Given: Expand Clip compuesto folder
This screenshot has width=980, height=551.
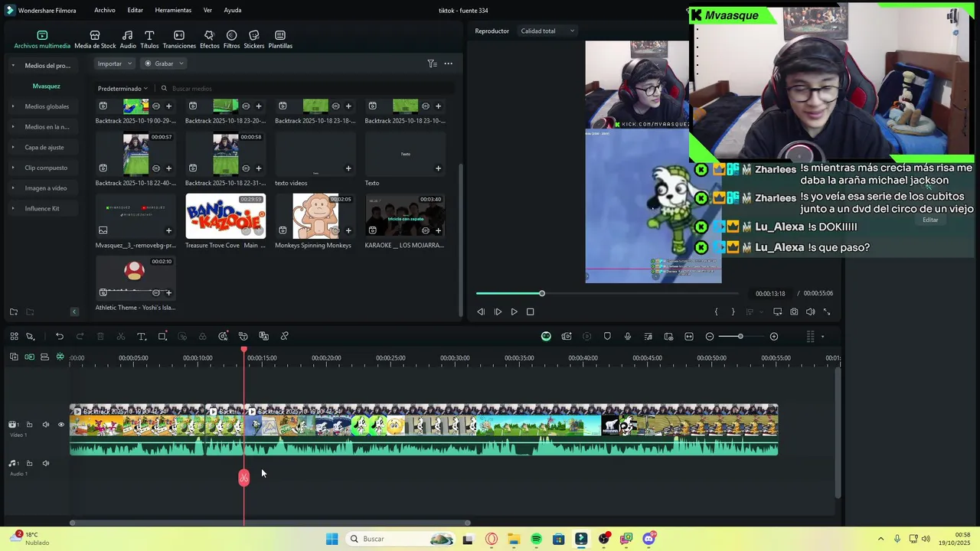Looking at the screenshot, I should coord(13,168).
